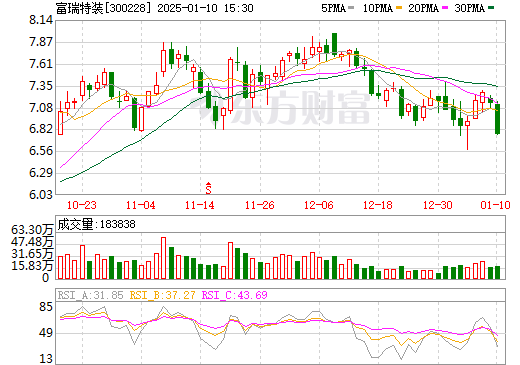Click the 63.30万 volume axis label

tap(32, 230)
